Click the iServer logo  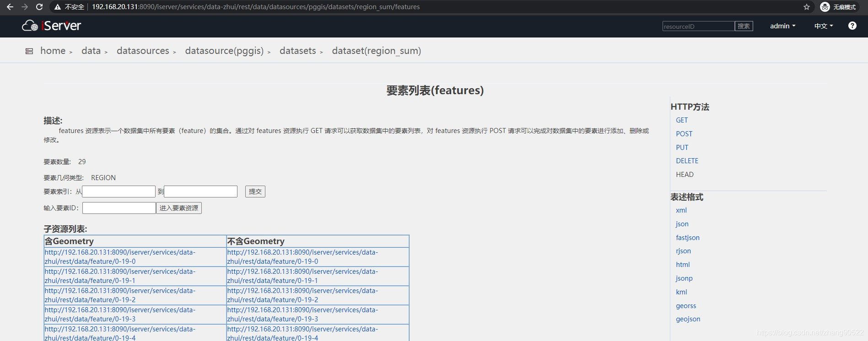(52, 26)
